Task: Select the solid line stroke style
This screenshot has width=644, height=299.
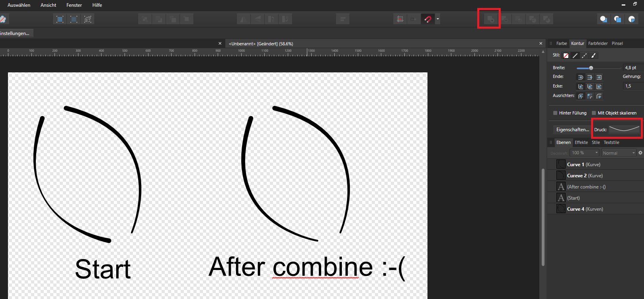Action: [x=575, y=56]
